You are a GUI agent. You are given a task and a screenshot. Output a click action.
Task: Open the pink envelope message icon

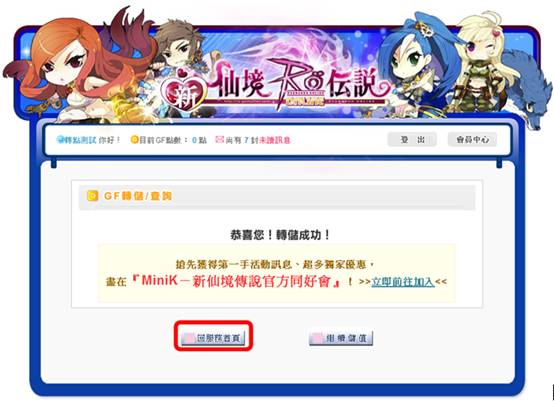click(x=219, y=140)
